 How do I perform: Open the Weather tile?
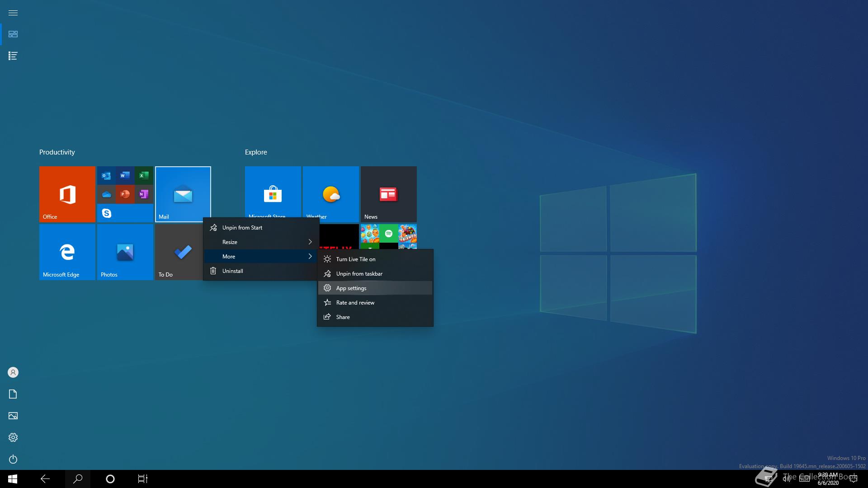pos(331,192)
